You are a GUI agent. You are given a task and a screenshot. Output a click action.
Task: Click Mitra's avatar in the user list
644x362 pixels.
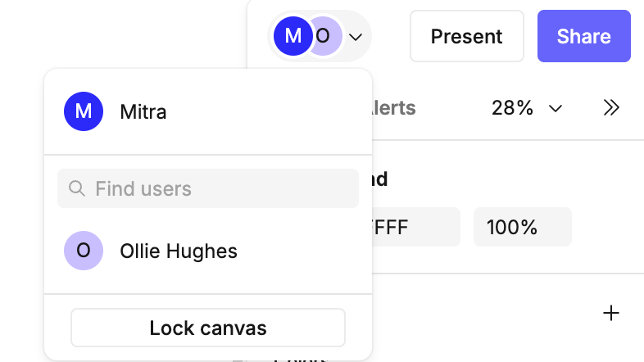(84, 111)
